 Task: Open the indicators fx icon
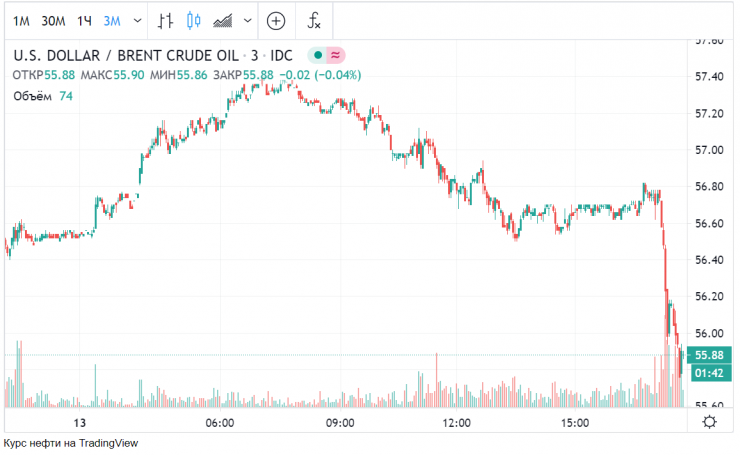[314, 20]
